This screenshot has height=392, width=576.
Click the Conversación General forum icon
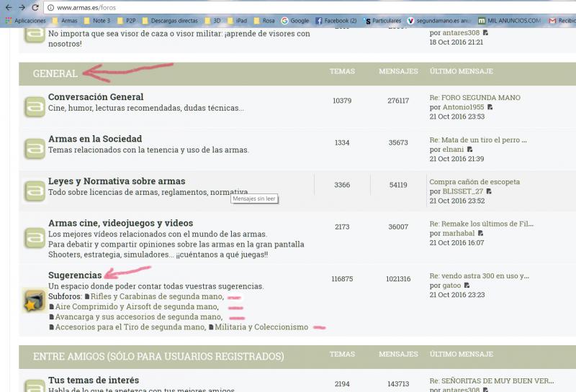(x=34, y=108)
